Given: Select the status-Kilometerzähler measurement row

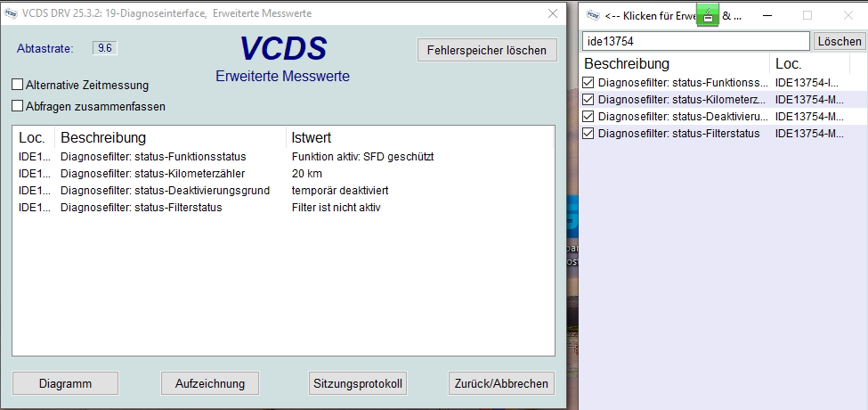Looking at the screenshot, I should click(282, 174).
